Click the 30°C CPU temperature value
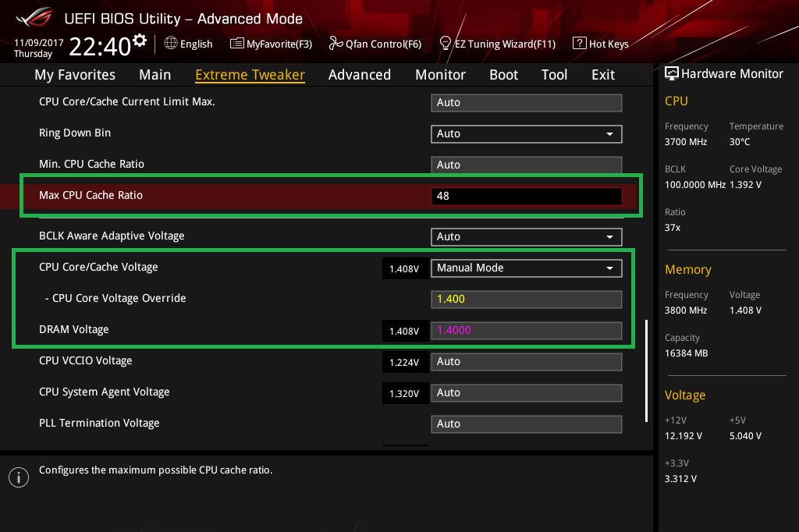 740,142
